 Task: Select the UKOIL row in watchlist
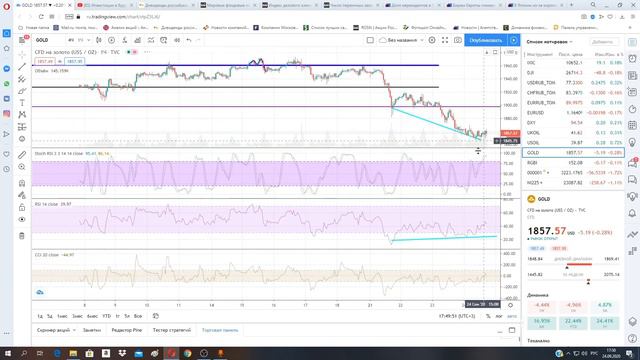click(573, 133)
